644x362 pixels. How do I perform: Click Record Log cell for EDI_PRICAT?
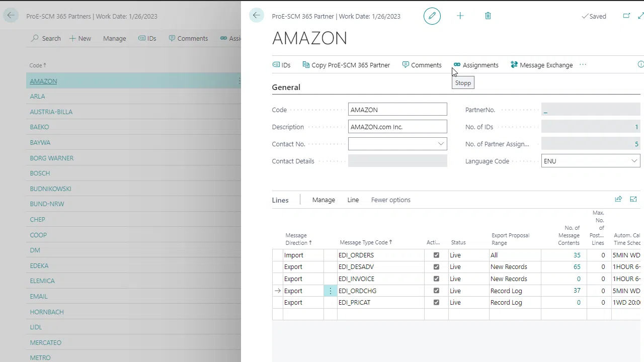point(515,303)
